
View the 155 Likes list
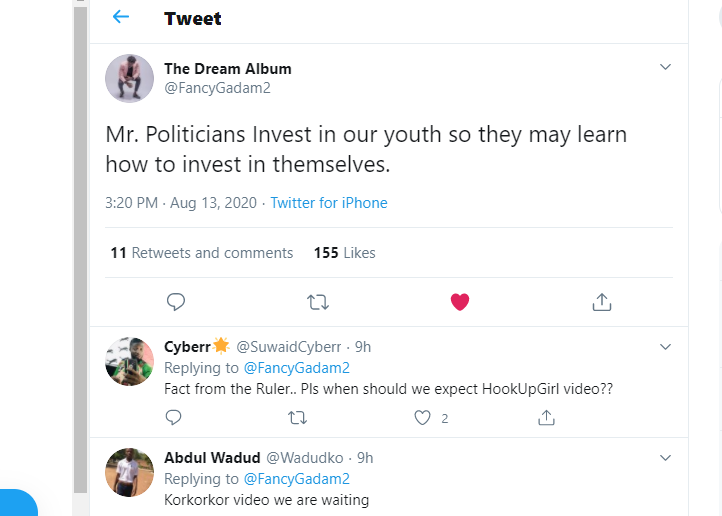point(344,252)
